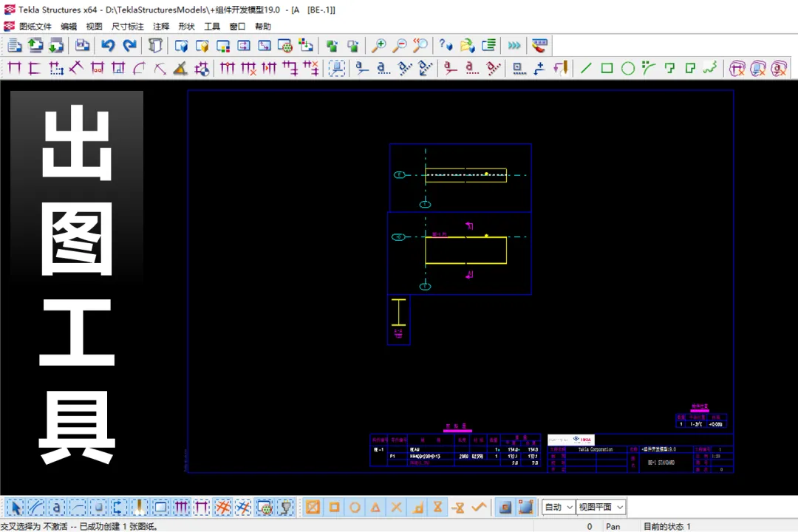Click the Zoom In magnifier icon

point(378,45)
